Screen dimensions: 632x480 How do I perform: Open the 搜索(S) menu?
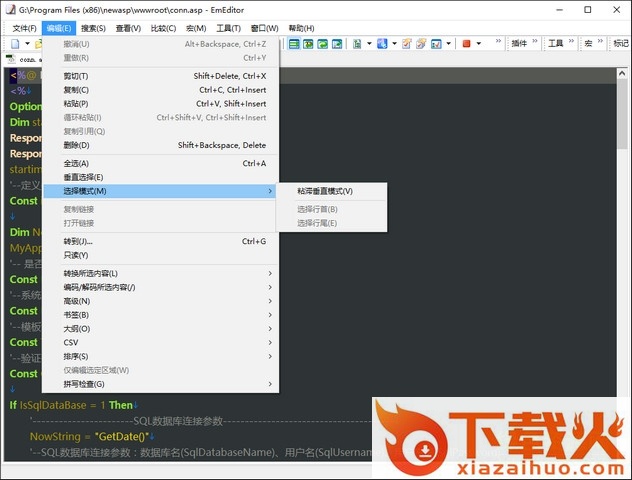94,28
